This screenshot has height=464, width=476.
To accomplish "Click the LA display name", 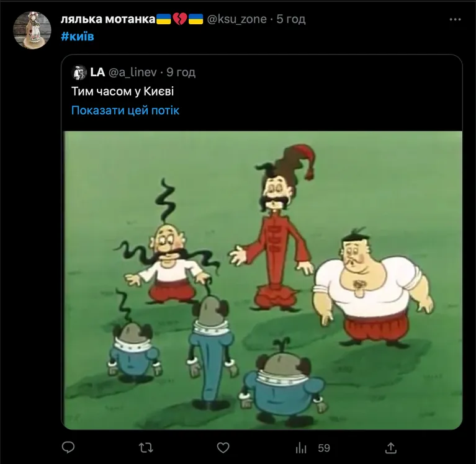I will pyautogui.click(x=97, y=73).
